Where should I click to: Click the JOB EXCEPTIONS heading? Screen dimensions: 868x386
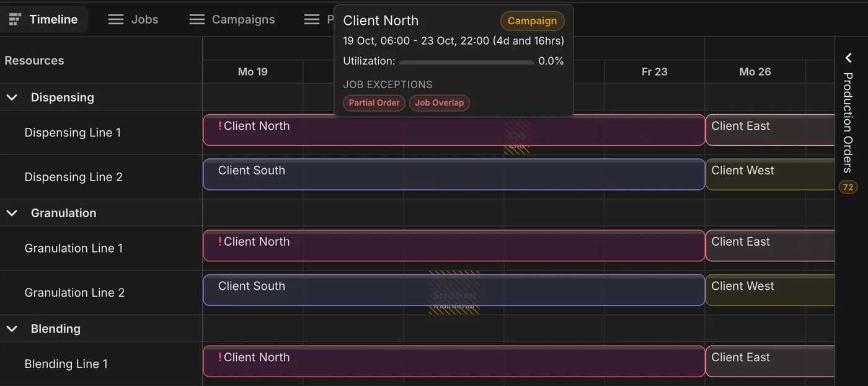tap(387, 84)
